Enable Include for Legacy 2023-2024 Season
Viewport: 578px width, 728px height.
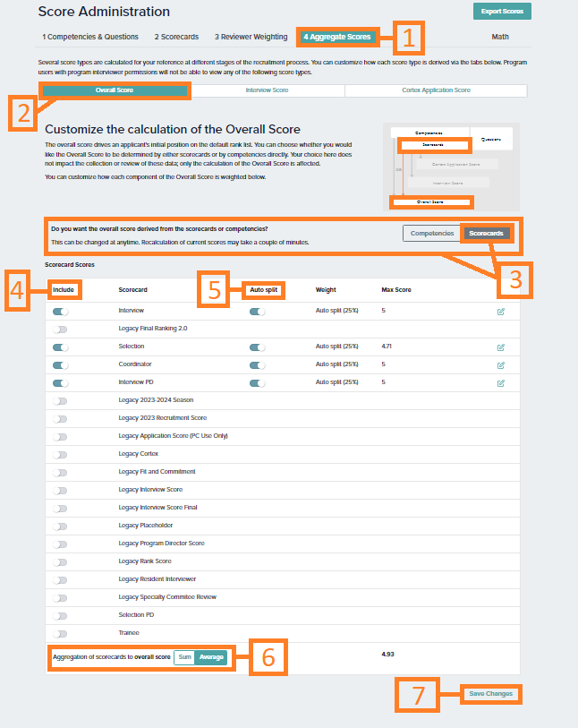(x=60, y=401)
